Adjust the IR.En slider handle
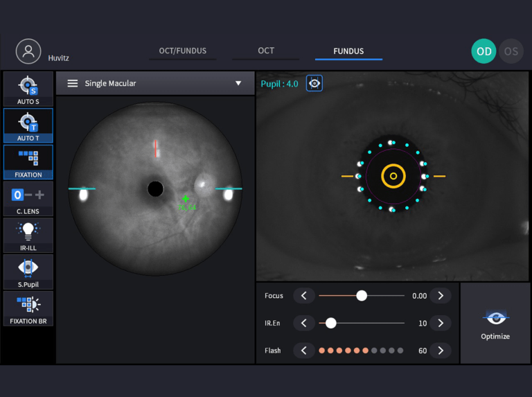 (331, 323)
